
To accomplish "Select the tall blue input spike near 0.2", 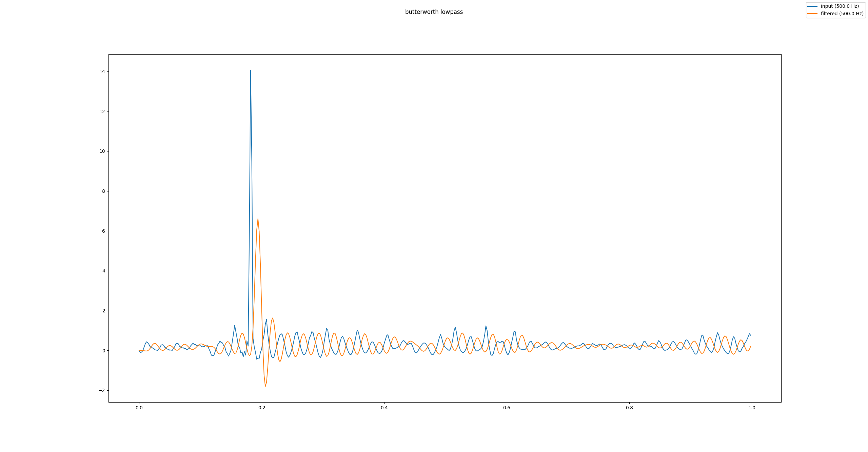I will tap(250, 71).
